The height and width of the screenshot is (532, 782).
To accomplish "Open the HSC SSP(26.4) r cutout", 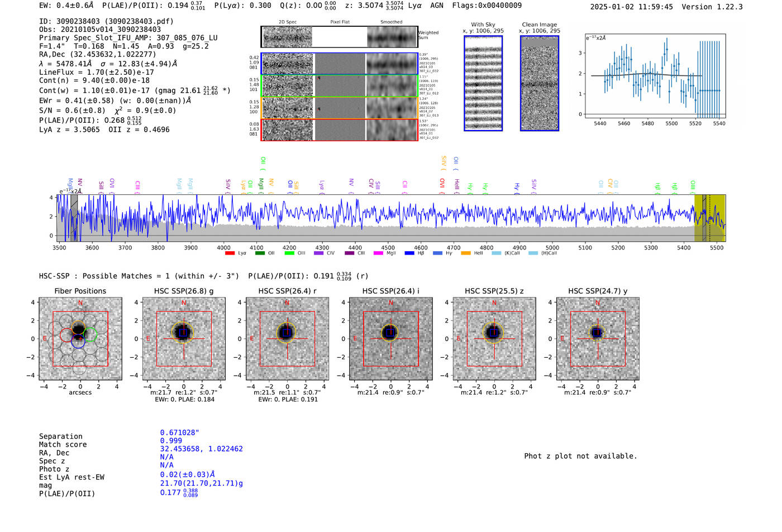I will pyautogui.click(x=287, y=339).
